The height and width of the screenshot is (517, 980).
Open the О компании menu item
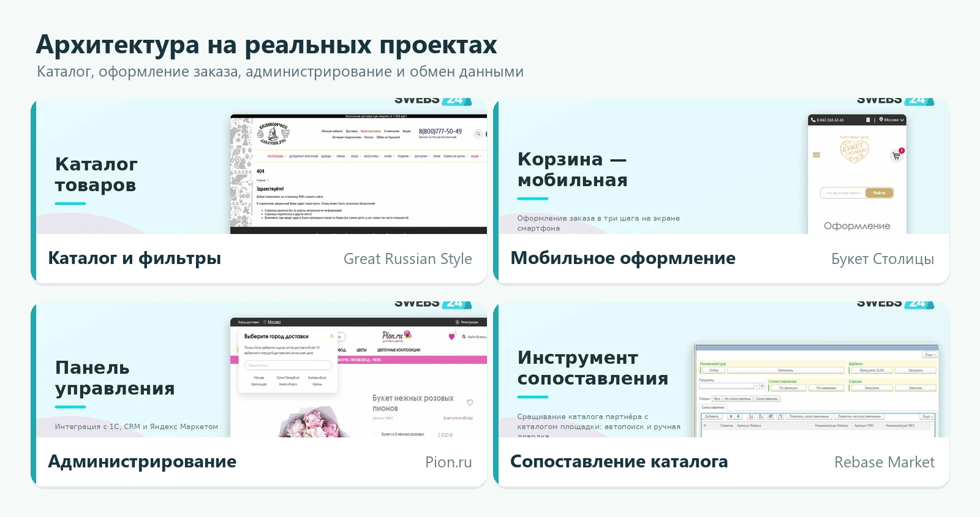click(x=391, y=131)
